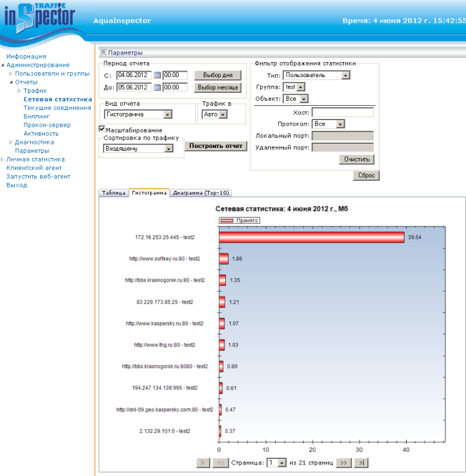Click the start time 00:00 field
466x476 pixels.
(175, 75)
